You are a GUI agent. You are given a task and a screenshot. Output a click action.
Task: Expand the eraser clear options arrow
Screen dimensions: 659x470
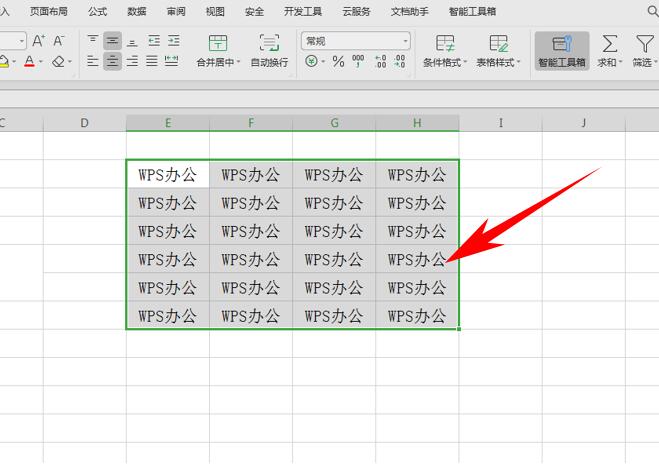(x=70, y=62)
